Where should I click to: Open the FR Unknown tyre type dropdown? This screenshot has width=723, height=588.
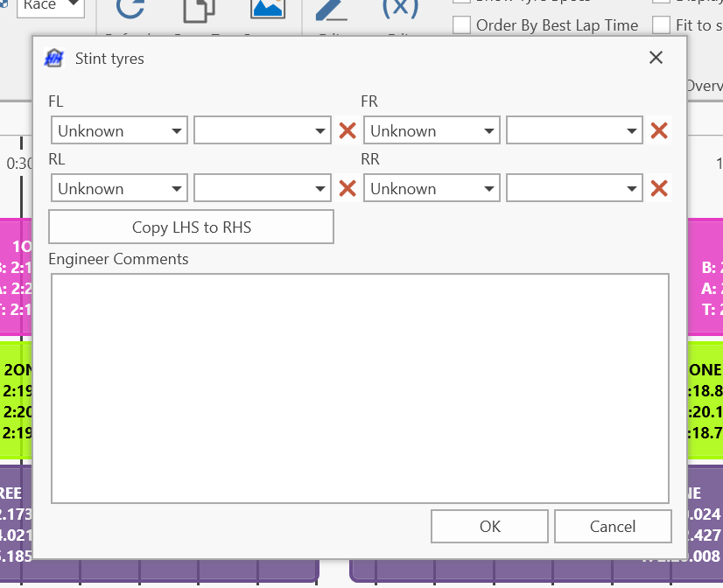432,131
